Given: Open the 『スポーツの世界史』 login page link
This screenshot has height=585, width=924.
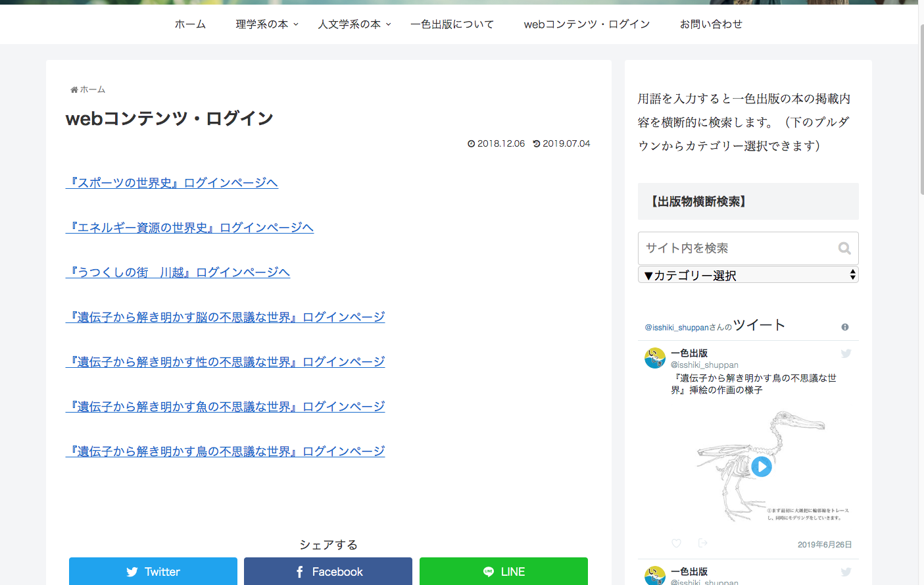Looking at the screenshot, I should point(172,183).
